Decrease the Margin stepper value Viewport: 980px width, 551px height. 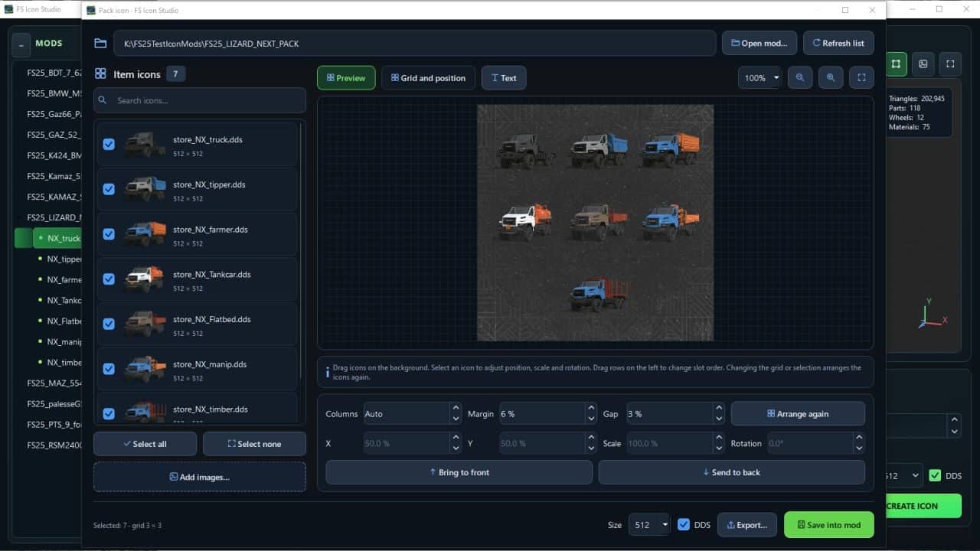point(591,419)
